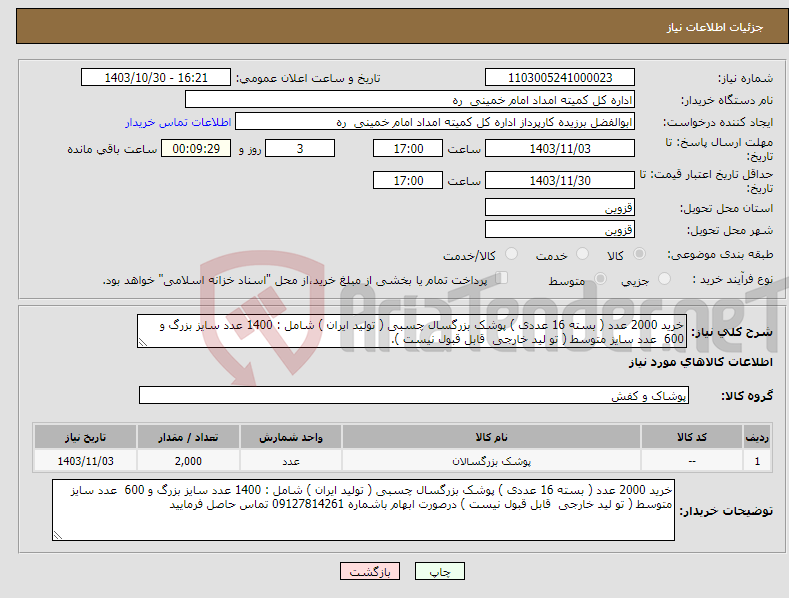Click the کد کالا cell showing --
Viewport: 789px width, 598px height.
[x=692, y=461]
